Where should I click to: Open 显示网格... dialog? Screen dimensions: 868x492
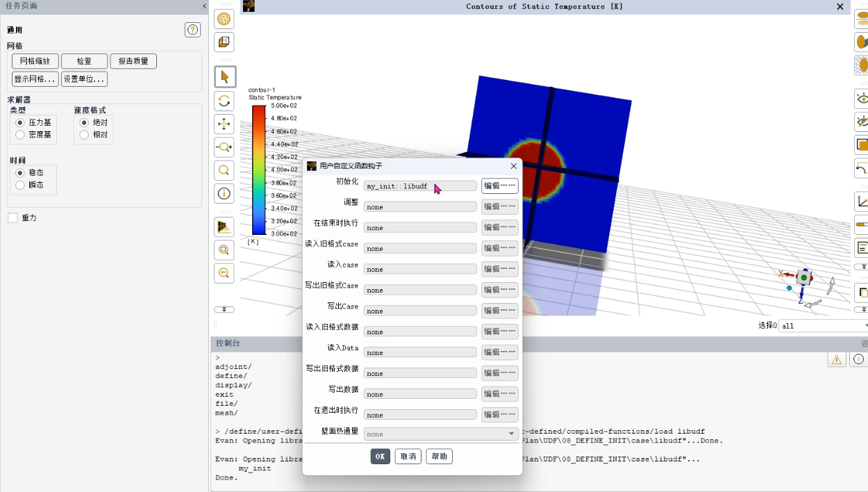tap(35, 79)
